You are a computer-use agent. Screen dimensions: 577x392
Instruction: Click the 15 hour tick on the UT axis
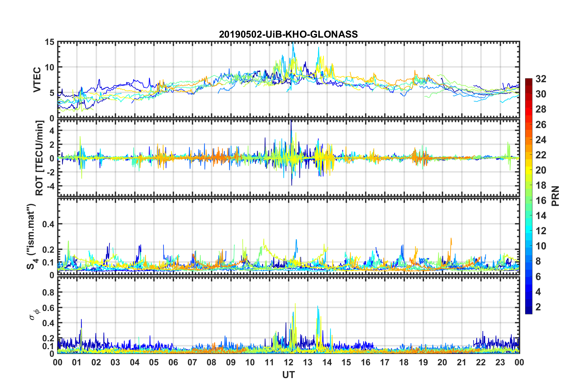(x=346, y=362)
